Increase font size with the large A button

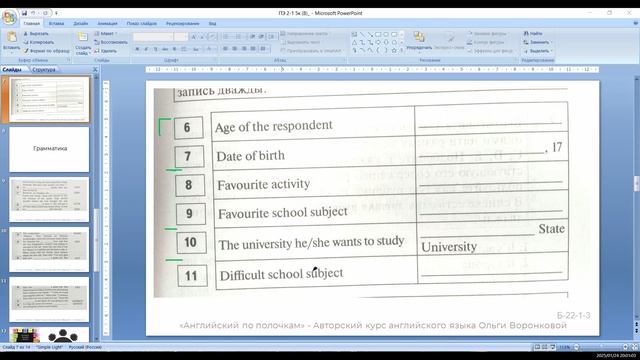tap(193, 37)
